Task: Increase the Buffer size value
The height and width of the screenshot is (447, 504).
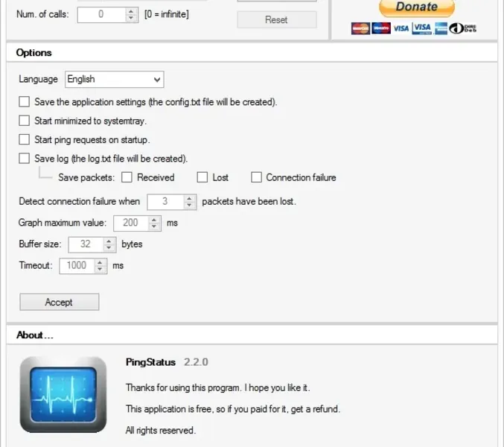Action: coord(109,241)
